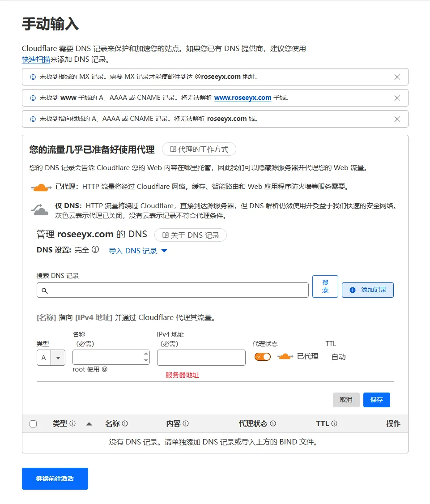Click the 搜索 button
This screenshot has width=430, height=504.
click(325, 286)
